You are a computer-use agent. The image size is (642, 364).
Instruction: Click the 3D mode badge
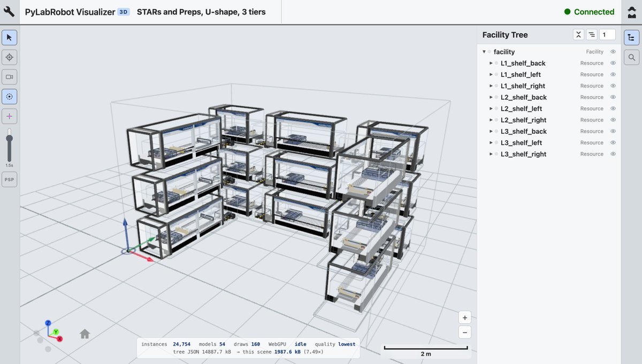(123, 12)
